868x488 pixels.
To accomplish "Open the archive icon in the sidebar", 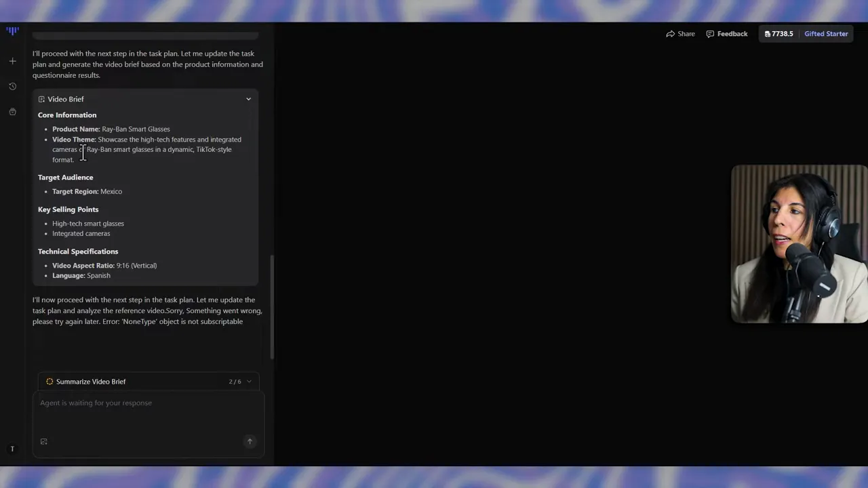I will [12, 111].
